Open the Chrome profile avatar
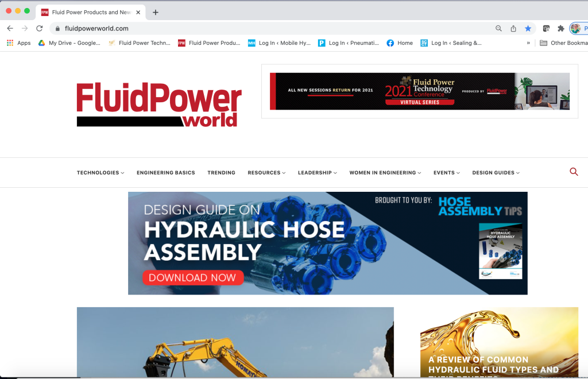Image resolution: width=588 pixels, height=379 pixels. point(575,29)
